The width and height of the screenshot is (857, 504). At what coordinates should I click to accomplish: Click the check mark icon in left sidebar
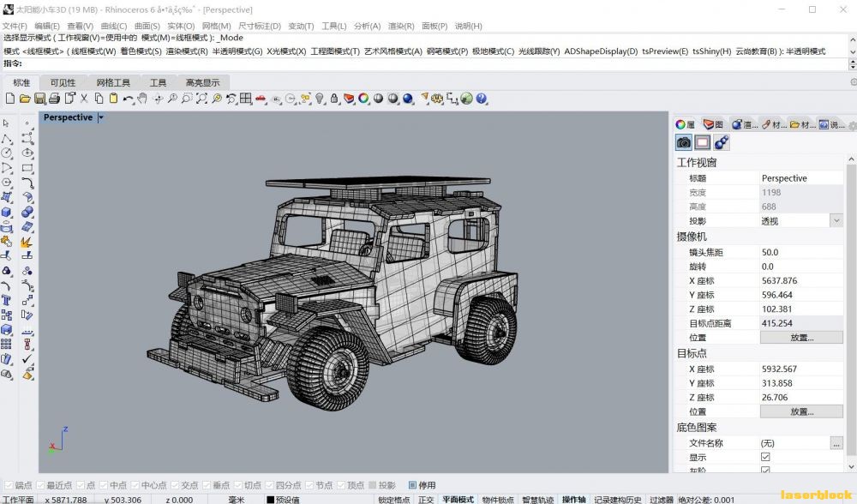point(27,359)
